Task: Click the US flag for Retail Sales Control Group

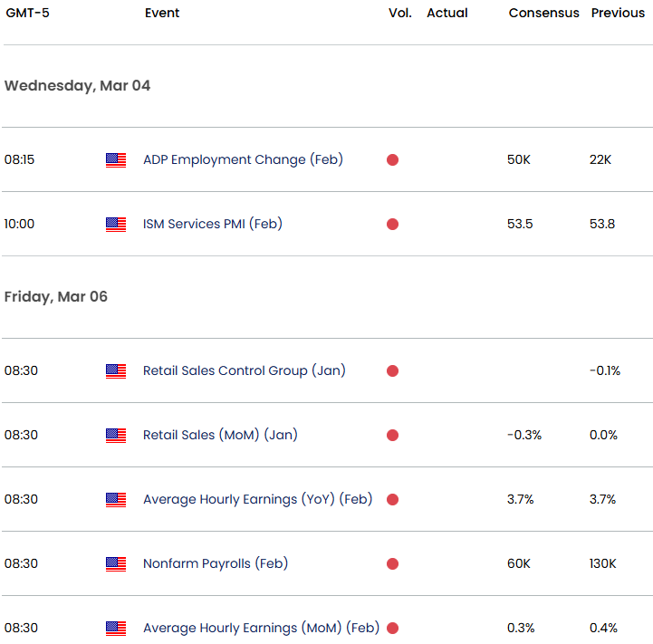Action: coord(115,370)
